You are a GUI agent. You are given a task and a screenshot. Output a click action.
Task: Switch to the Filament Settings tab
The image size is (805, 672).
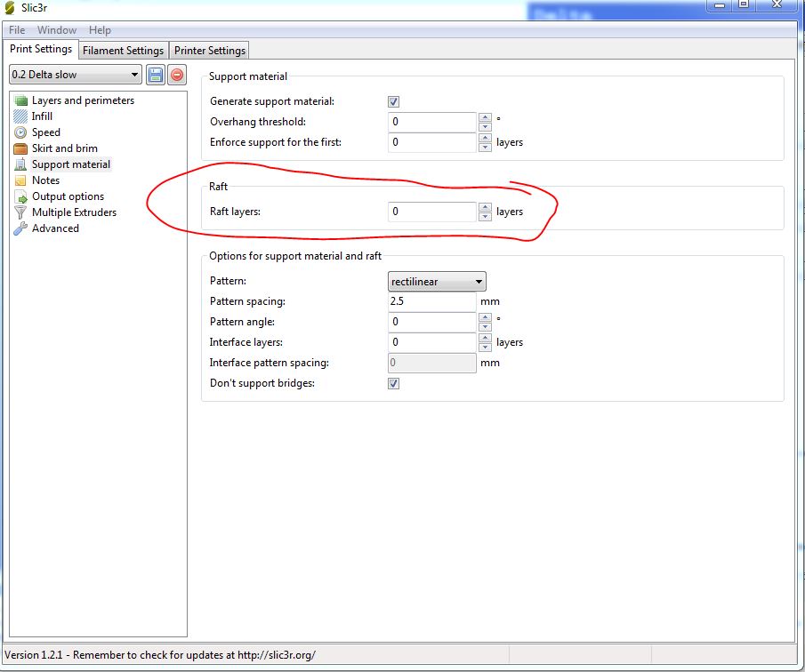(x=124, y=51)
